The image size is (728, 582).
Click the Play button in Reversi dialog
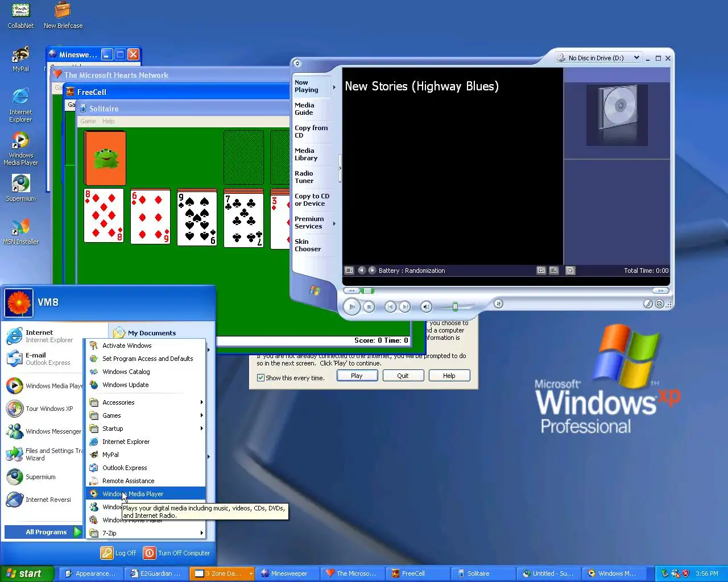[357, 376]
